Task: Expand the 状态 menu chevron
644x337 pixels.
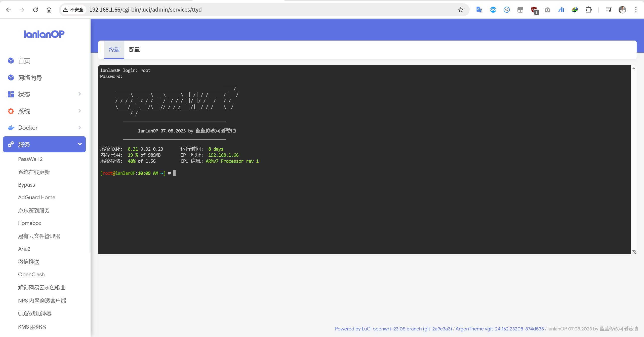Action: coord(79,94)
